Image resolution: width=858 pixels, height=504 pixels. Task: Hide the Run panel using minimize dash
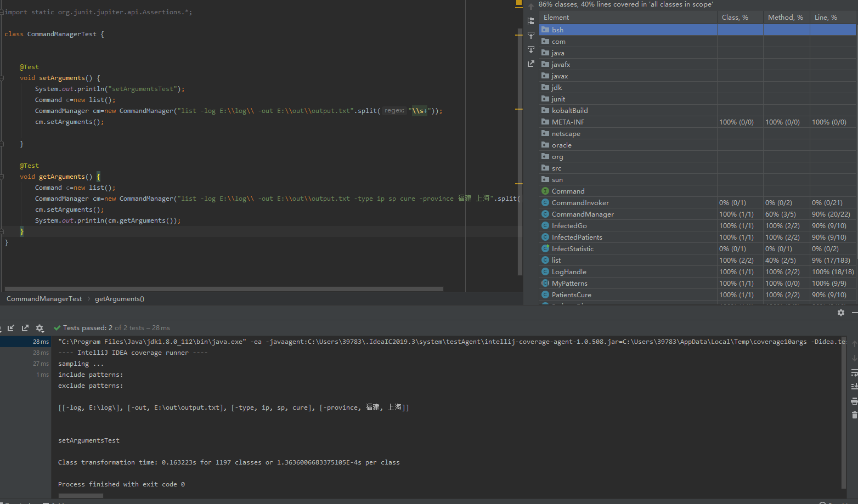point(854,313)
